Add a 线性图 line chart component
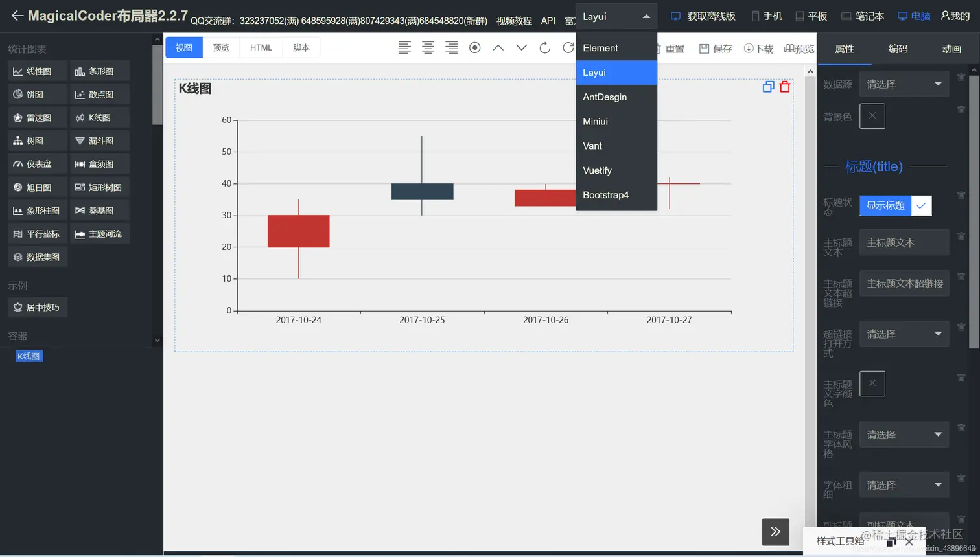This screenshot has height=557, width=980. pos(38,71)
